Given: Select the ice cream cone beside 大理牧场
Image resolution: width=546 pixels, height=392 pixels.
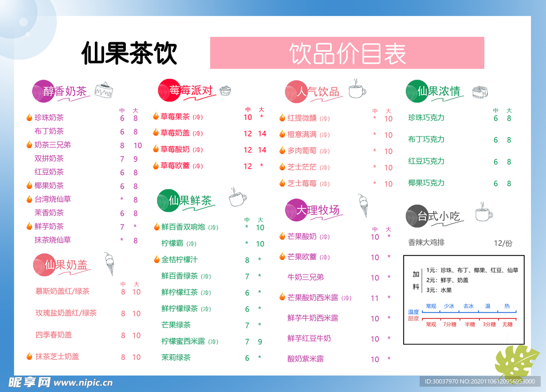Looking at the screenshot, I should tap(363, 206).
